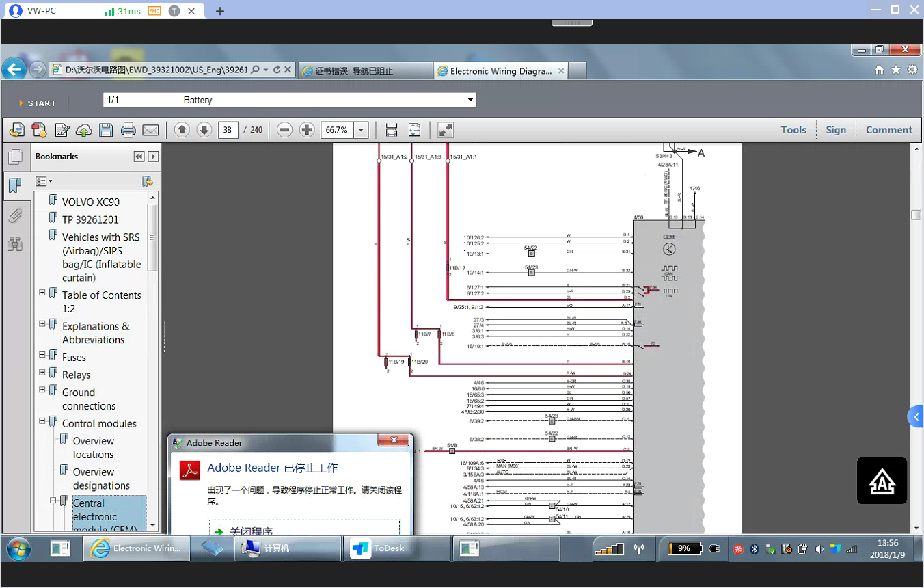Click the START link

(42, 103)
